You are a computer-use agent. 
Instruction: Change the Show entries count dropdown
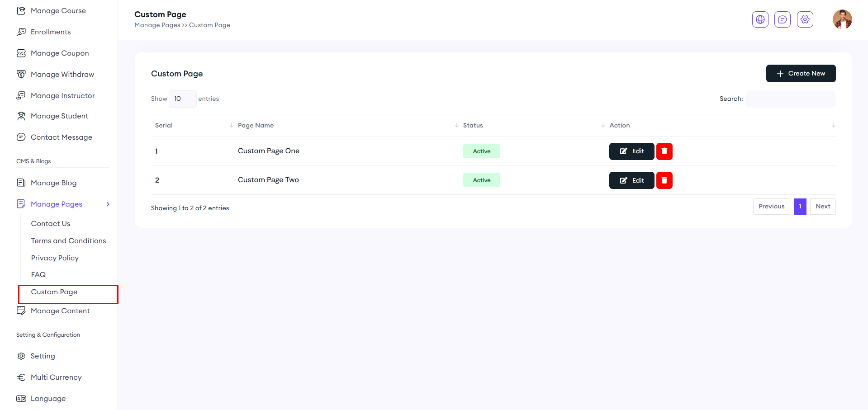(x=182, y=99)
